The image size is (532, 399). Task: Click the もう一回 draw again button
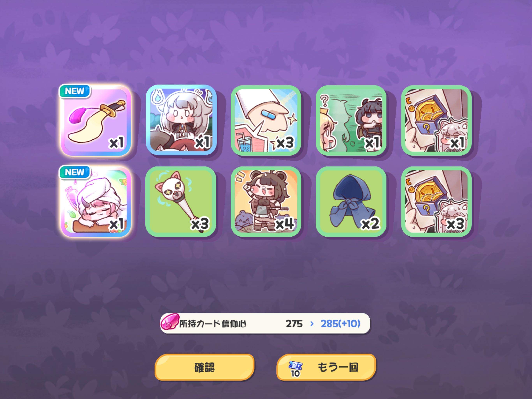click(x=326, y=367)
